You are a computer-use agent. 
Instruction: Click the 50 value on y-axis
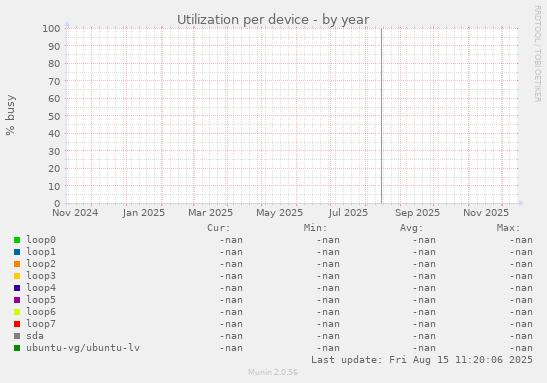(x=54, y=116)
